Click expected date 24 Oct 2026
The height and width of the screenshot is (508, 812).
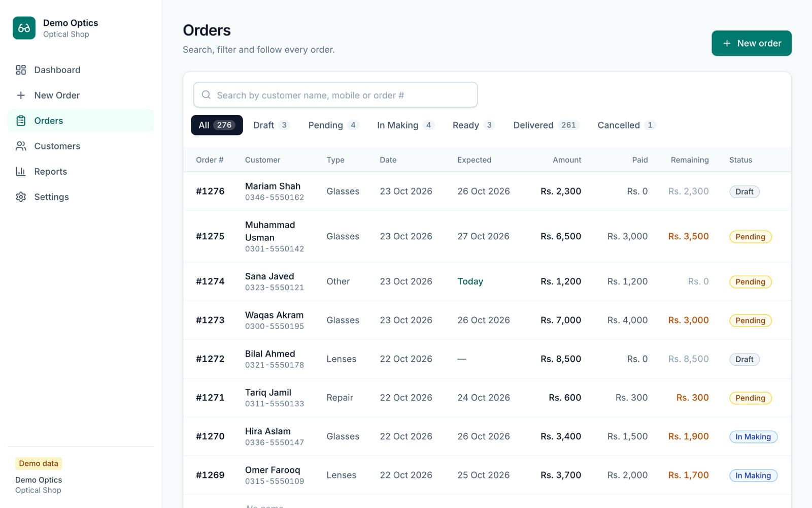[484, 398]
